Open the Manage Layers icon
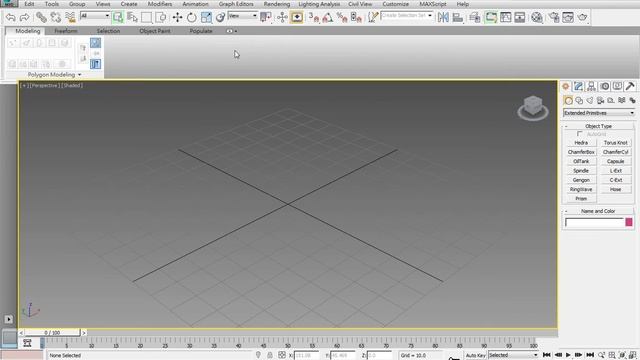The height and width of the screenshot is (360, 640). pyautogui.click(x=475, y=17)
